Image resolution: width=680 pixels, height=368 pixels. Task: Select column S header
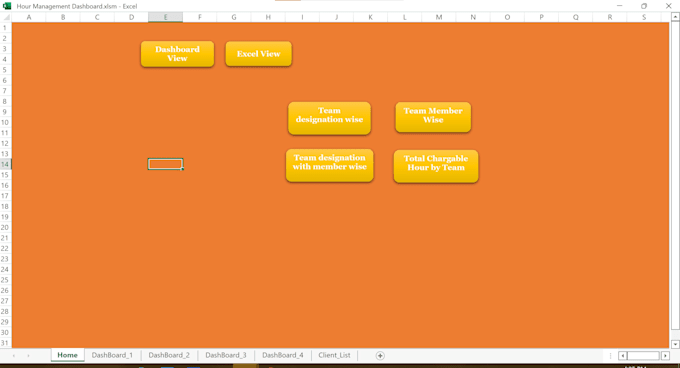click(x=644, y=17)
